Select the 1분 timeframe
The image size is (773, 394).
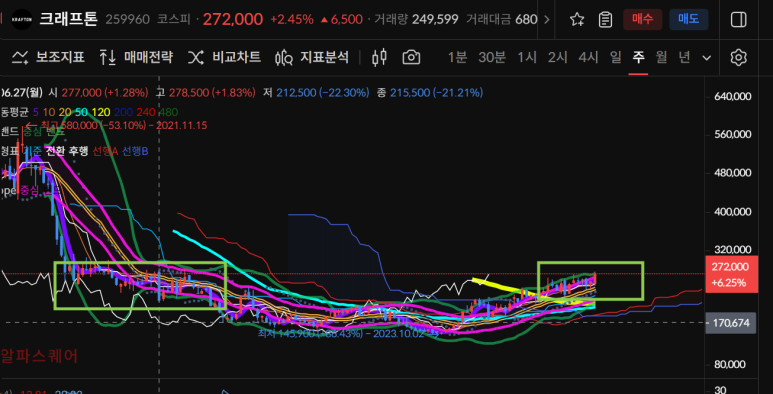click(457, 57)
